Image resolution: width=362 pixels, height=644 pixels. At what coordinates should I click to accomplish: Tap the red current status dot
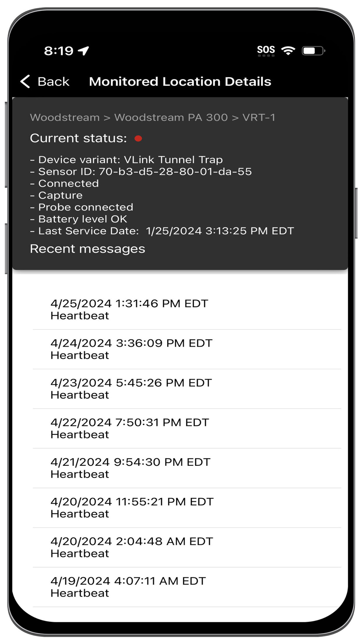[138, 138]
